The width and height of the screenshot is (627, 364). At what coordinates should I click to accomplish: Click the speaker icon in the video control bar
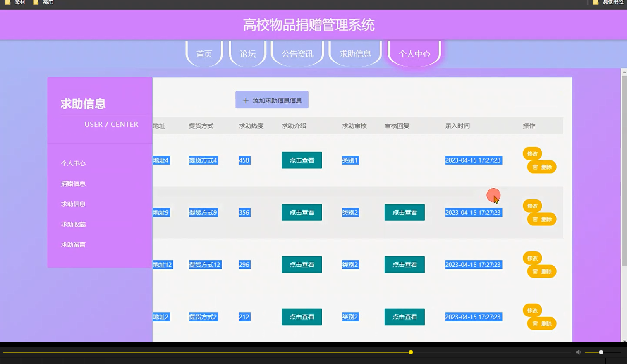click(x=578, y=352)
